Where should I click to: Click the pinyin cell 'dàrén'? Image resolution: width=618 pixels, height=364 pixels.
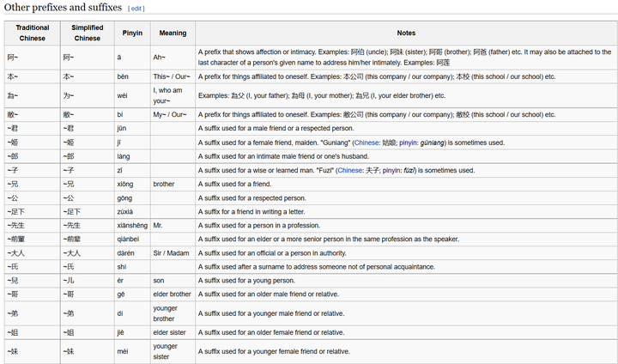point(132,253)
